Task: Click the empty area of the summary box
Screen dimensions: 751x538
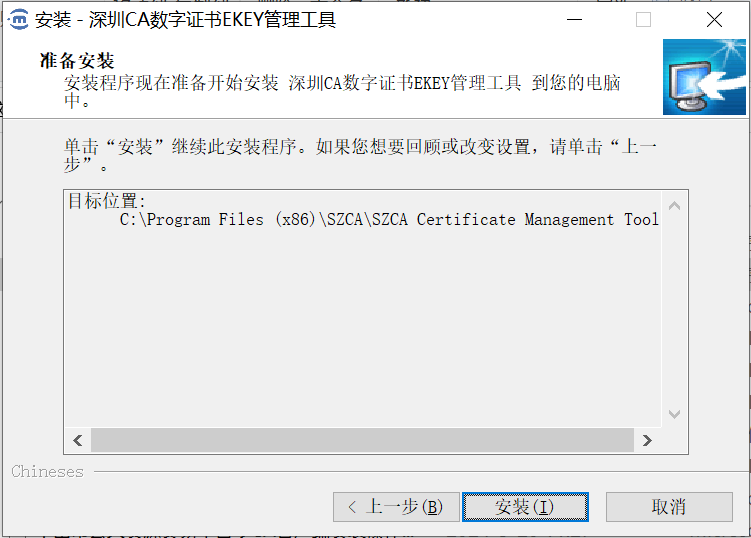Action: (360, 330)
